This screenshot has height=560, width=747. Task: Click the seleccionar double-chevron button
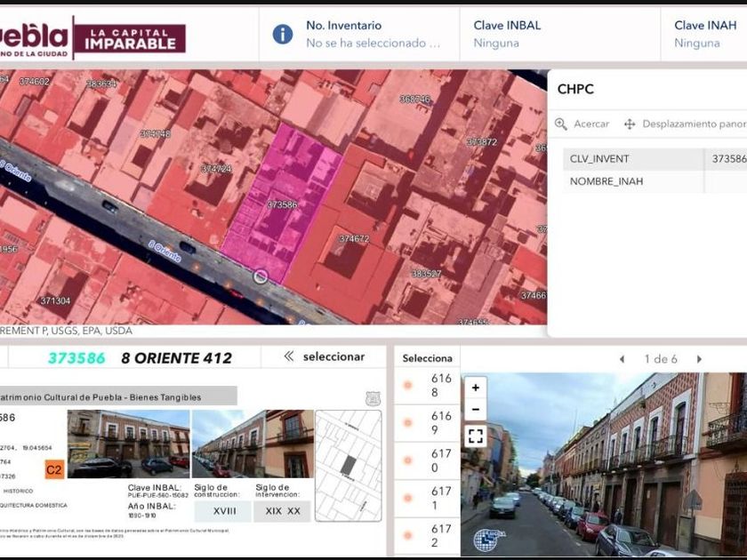coord(325,356)
